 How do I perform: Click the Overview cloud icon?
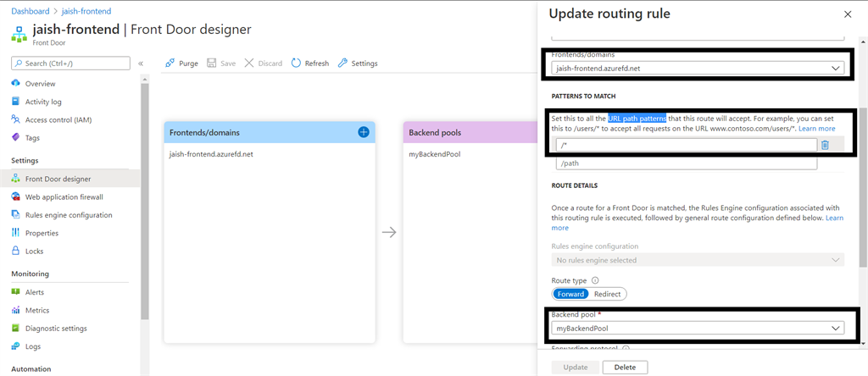click(x=15, y=84)
